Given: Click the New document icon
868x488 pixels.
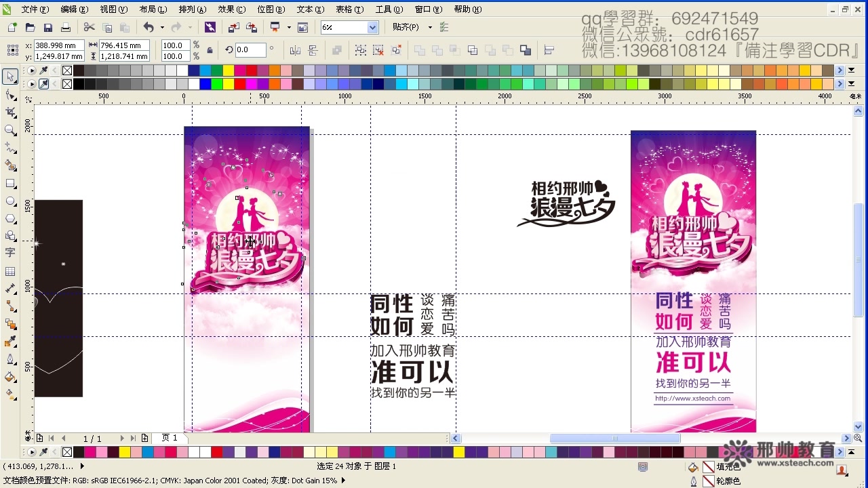Looking at the screenshot, I should 12,27.
